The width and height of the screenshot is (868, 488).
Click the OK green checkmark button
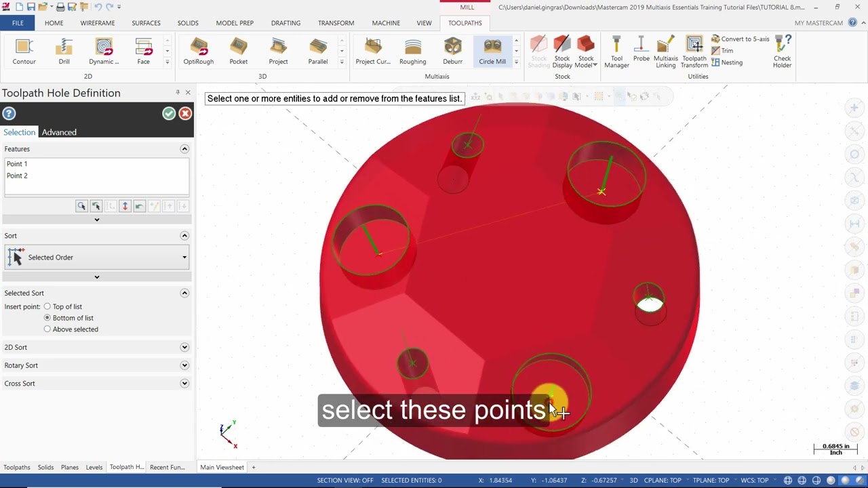169,113
